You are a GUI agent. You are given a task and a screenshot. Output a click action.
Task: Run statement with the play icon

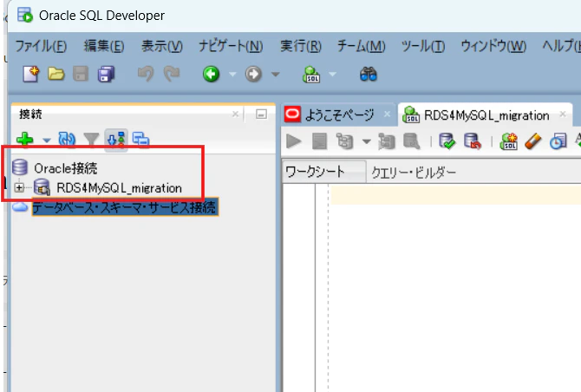tap(293, 141)
